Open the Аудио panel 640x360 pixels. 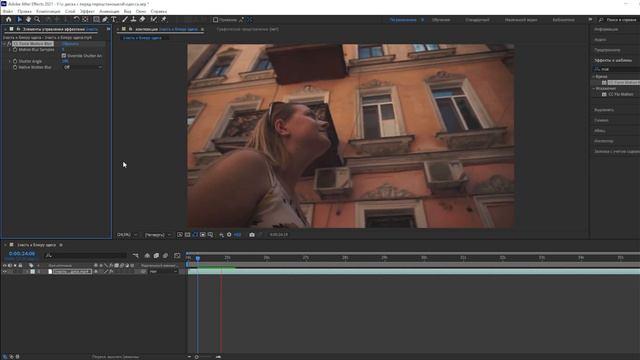click(x=600, y=40)
